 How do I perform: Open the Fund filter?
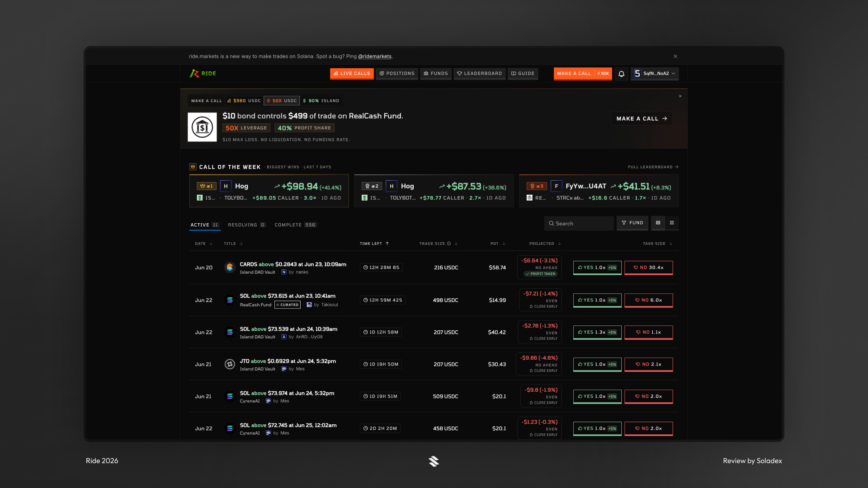point(632,223)
